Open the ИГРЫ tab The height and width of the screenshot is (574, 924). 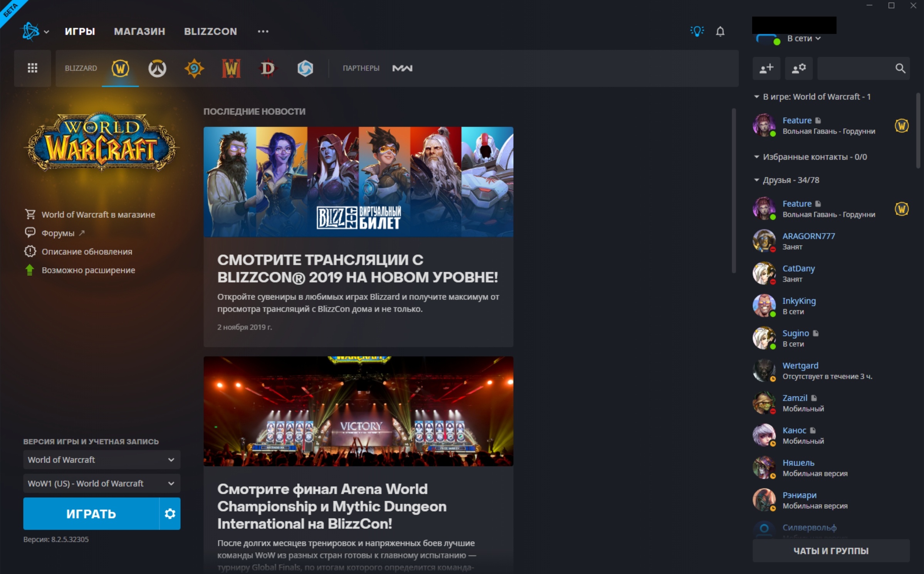pos(80,32)
